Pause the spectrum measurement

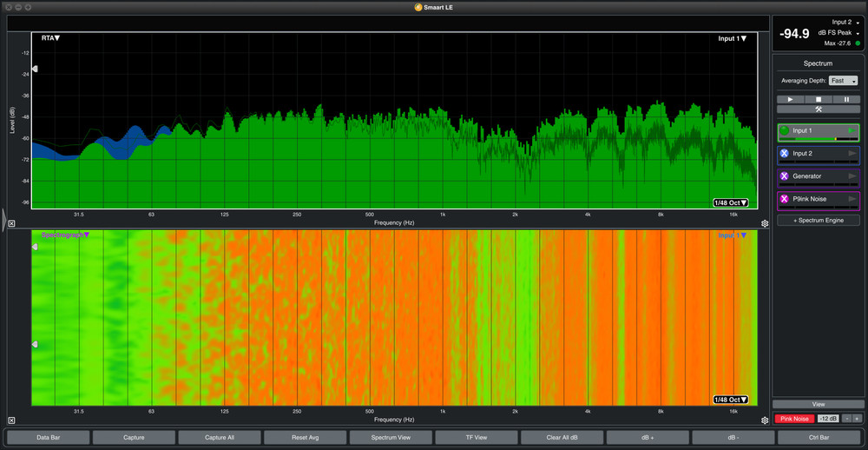pos(846,99)
